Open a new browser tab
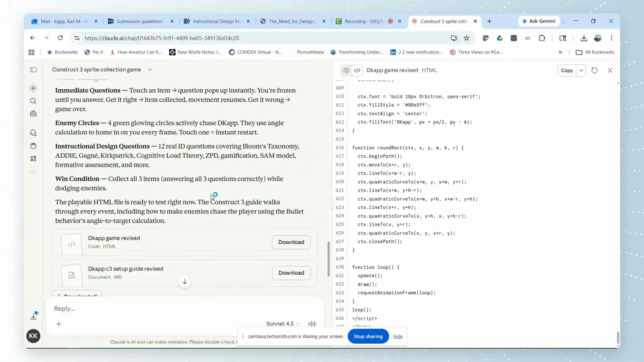 coord(489,21)
